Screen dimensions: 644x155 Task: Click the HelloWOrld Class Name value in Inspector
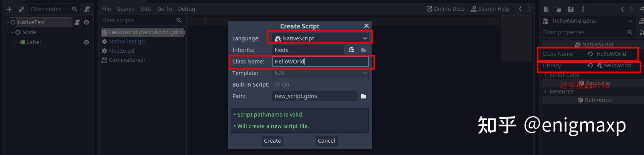tap(611, 54)
